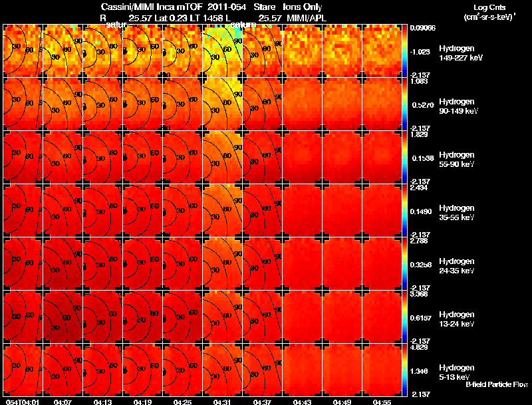Viewport: 532px width, 405px height.
Task: Open the 90-149 keV image panel at 04:37
Action: (262, 104)
